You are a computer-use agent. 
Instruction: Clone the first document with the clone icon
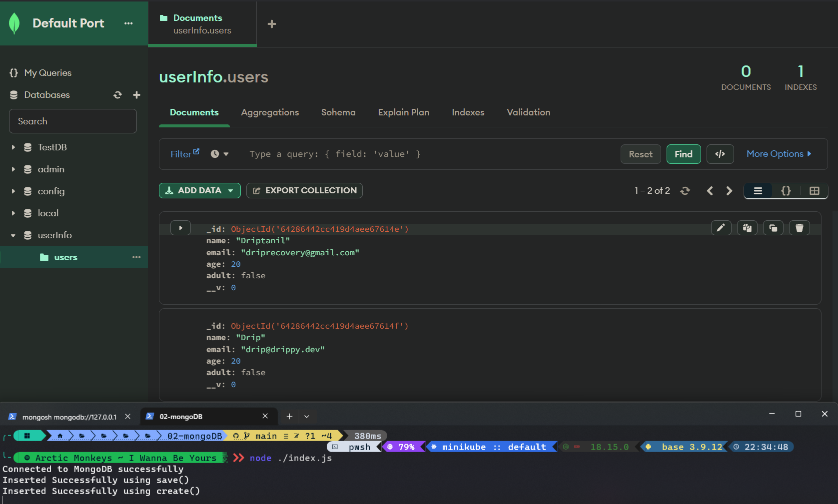pos(773,228)
